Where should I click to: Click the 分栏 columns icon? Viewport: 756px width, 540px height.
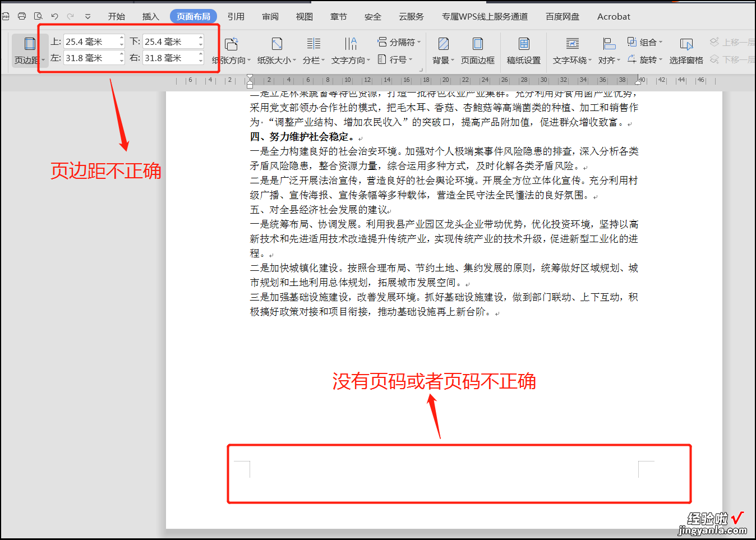coord(314,44)
